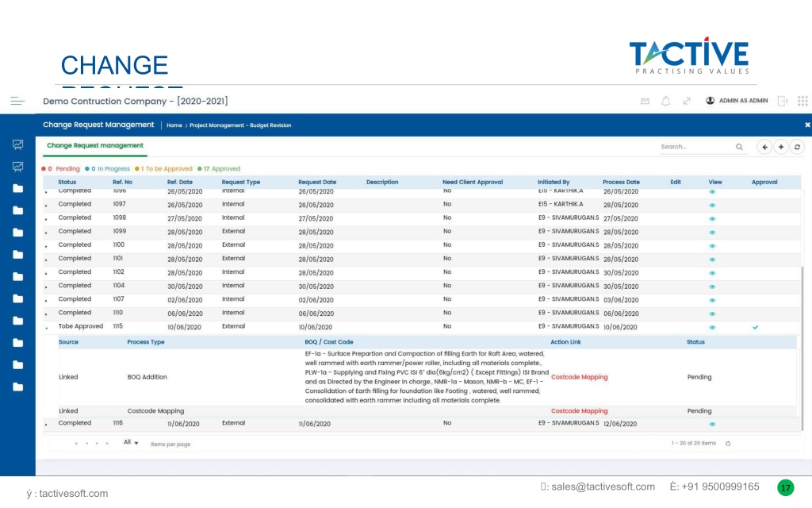Open the All items per page dropdown
The width and height of the screenshot is (812, 508).
(x=131, y=443)
